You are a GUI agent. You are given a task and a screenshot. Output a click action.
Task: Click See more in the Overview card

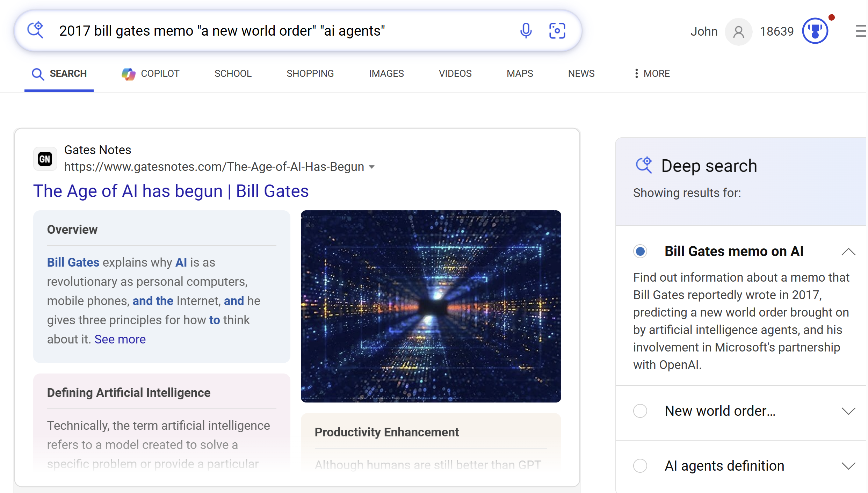[x=120, y=339]
